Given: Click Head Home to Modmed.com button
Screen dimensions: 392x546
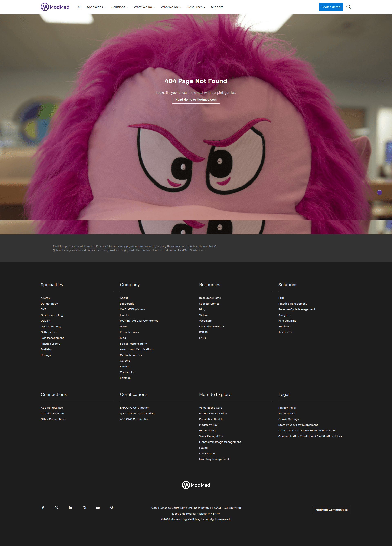Looking at the screenshot, I should click(196, 100).
